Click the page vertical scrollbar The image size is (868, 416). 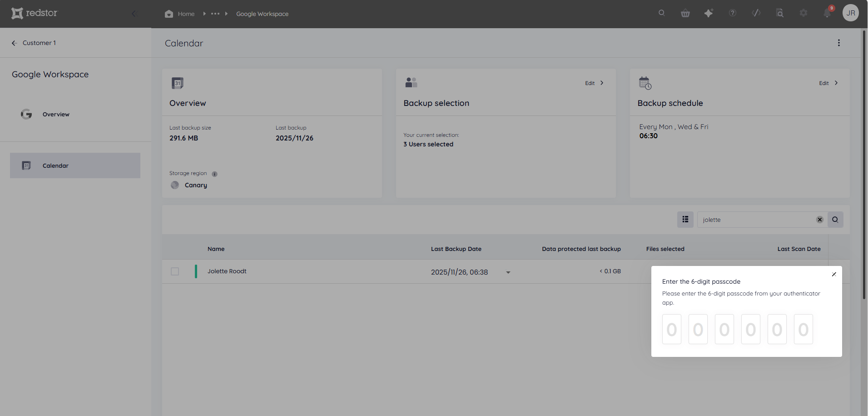coord(864,165)
